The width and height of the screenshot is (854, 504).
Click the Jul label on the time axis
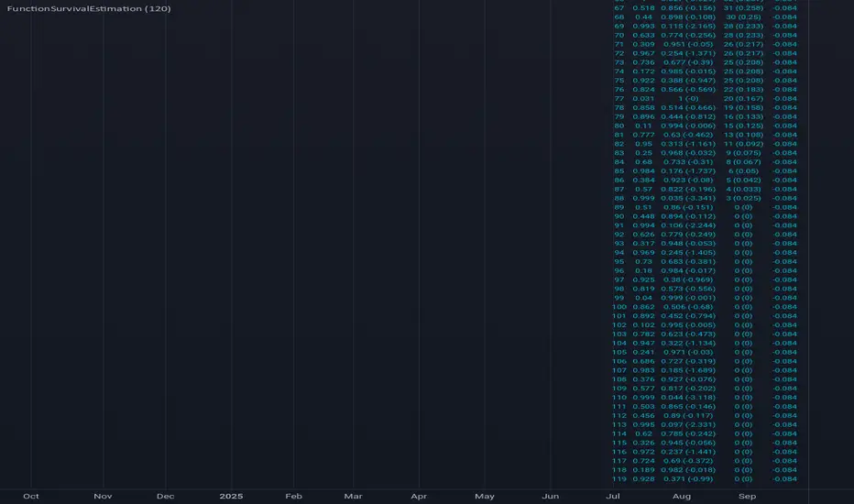tap(613, 497)
